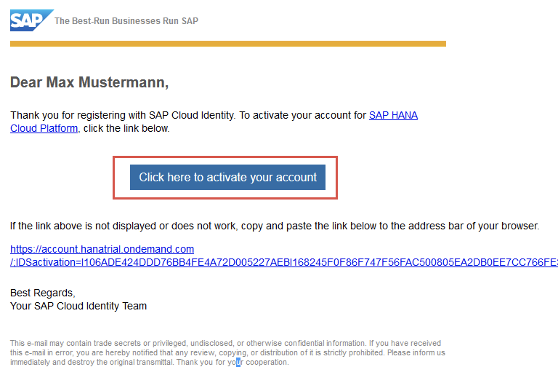This screenshot has height=384, width=558.
Task: Click the "Dear Max Mustermann," greeting
Action: point(89,82)
